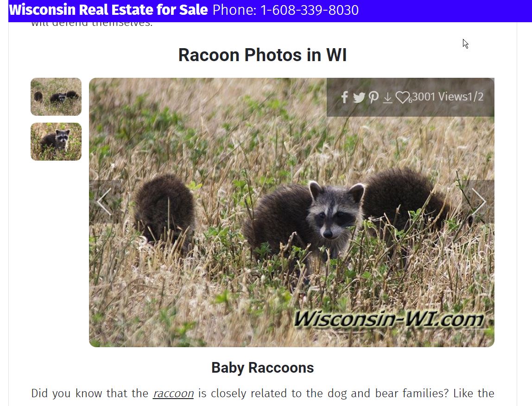
Task: Click the Wisconsin-WI.com watermark
Action: 389,319
